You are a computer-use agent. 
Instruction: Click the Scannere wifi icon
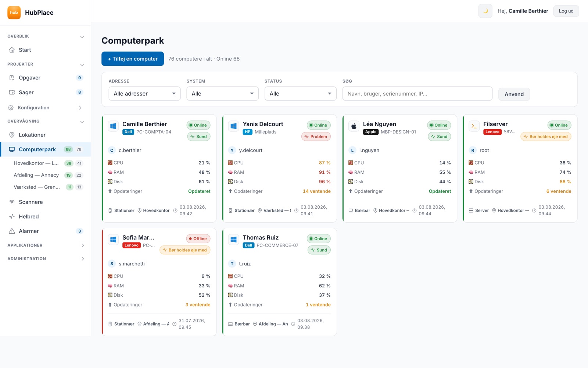tap(12, 202)
